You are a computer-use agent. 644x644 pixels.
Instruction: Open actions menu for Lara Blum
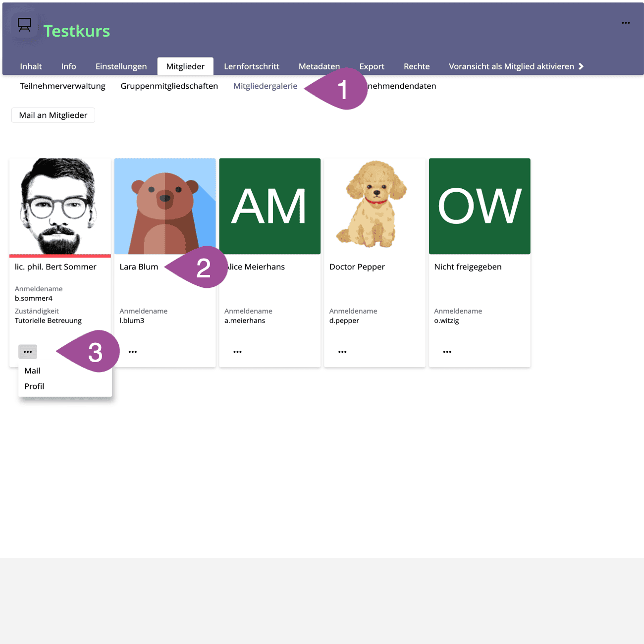133,352
